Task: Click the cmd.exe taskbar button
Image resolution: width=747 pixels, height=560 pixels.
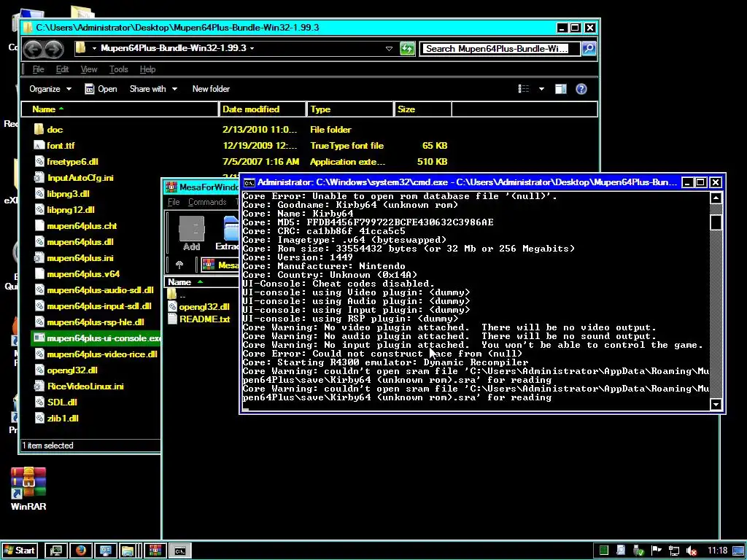Action: coord(180,551)
